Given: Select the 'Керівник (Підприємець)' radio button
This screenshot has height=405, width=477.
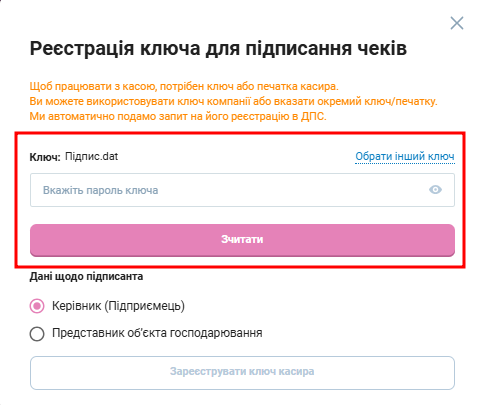Looking at the screenshot, I should tap(37, 306).
